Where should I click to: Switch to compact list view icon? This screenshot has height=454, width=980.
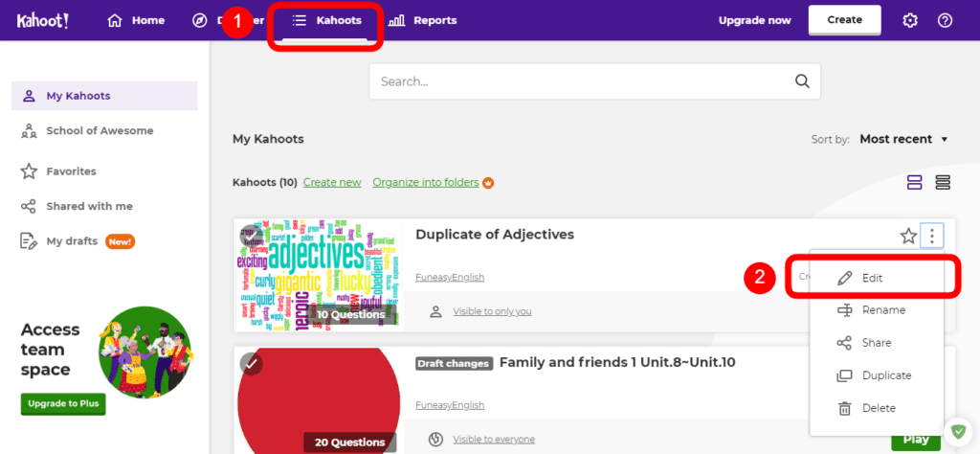943,183
